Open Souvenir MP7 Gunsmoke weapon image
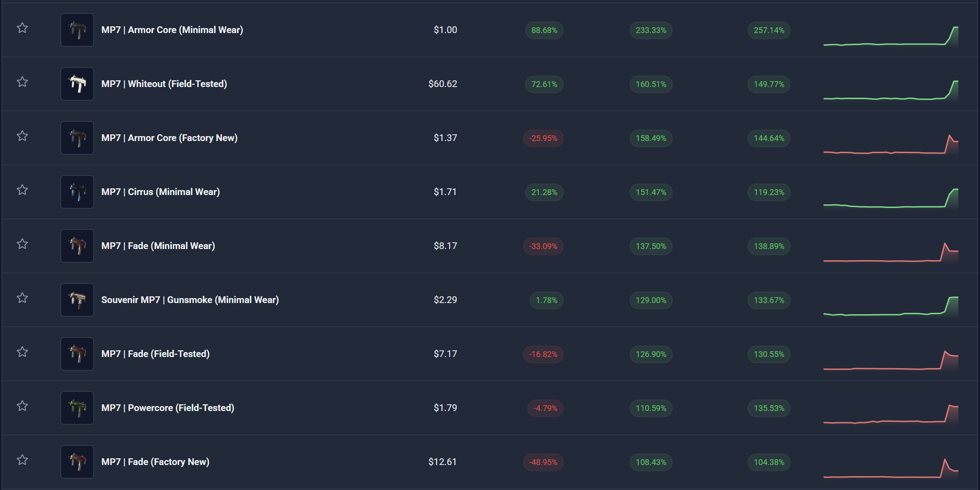Screen dimensions: 980x490 77,300
